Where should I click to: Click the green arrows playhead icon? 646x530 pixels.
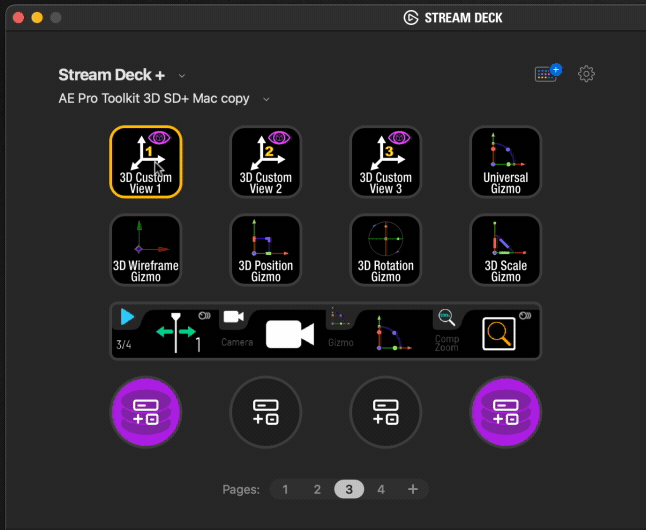(176, 332)
